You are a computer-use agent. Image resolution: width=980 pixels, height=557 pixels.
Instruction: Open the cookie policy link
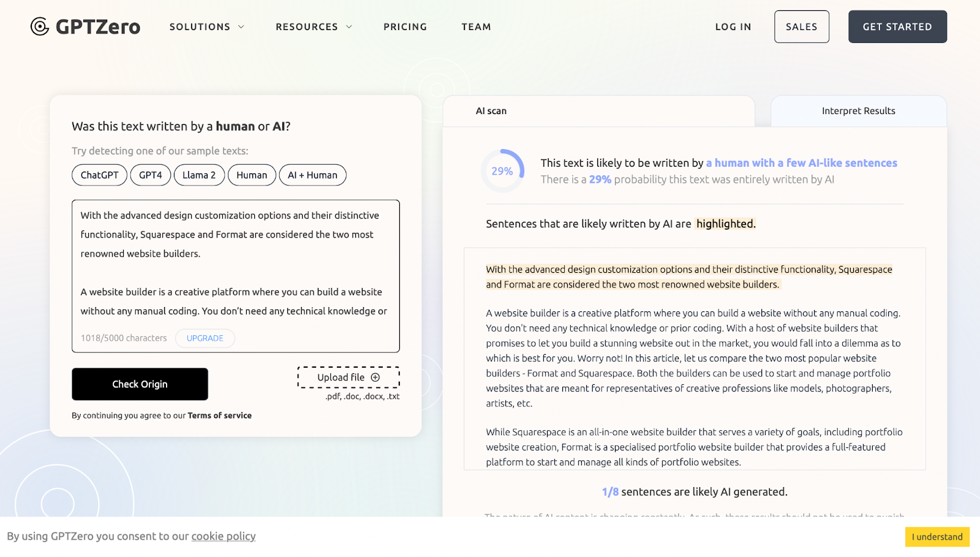[x=224, y=536]
